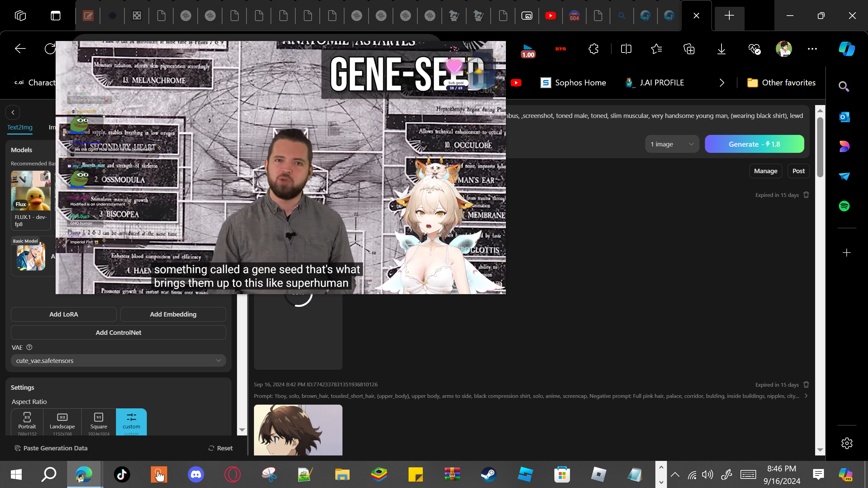Click the Add ControlNet button

coord(118,332)
